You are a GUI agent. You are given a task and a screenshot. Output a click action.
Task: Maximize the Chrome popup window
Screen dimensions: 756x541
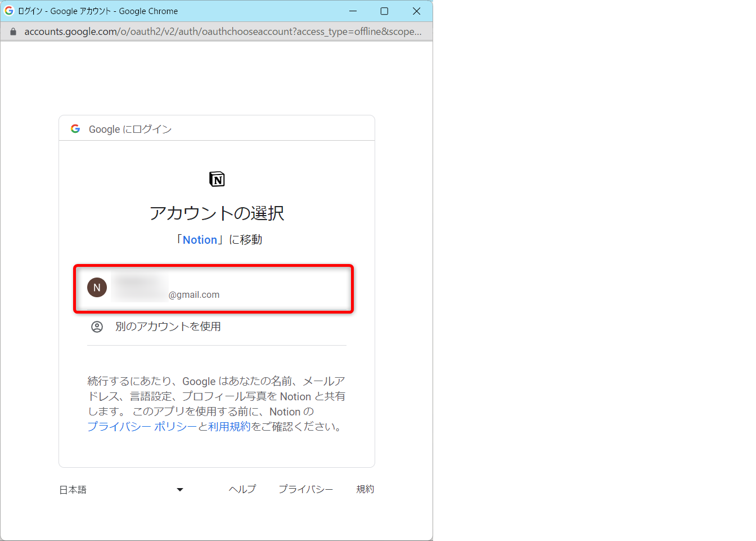[x=384, y=11]
